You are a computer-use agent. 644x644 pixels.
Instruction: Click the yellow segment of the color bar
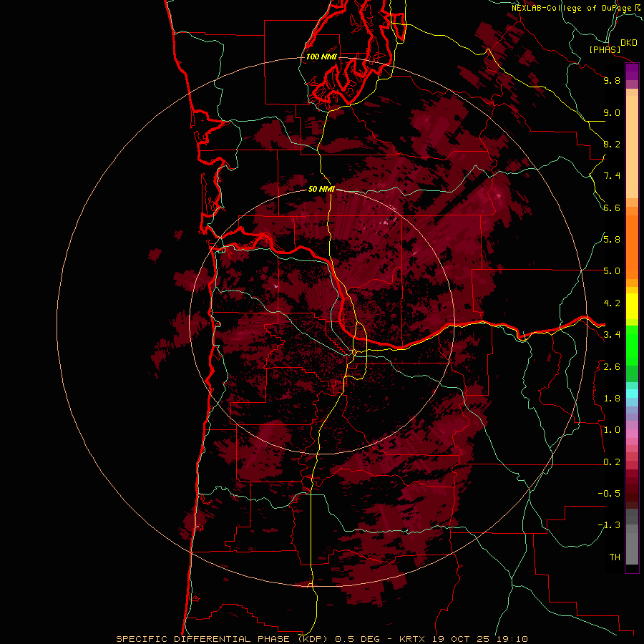(x=632, y=306)
